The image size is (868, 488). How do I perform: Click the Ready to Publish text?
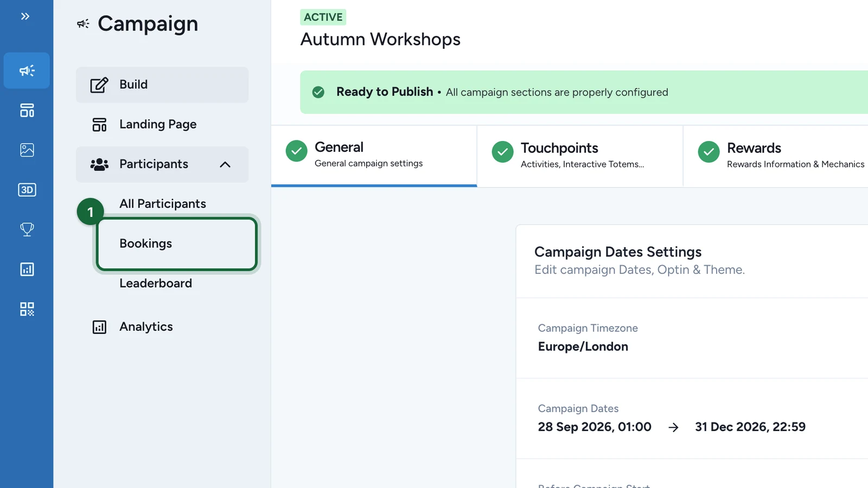[x=385, y=92]
